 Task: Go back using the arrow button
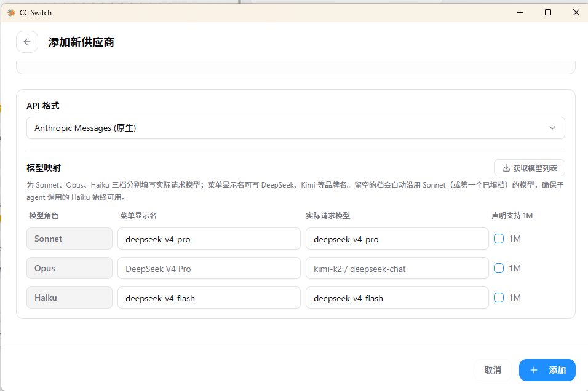(x=27, y=42)
